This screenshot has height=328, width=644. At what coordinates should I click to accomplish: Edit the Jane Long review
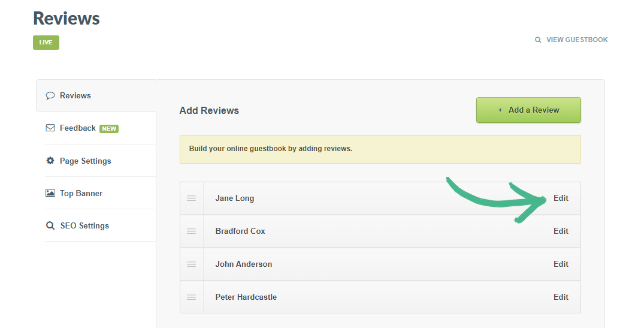561,198
